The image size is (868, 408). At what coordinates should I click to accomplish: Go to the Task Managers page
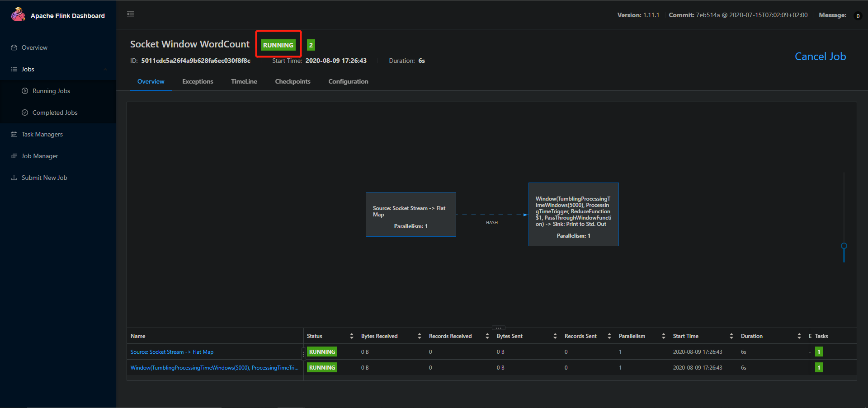point(42,134)
